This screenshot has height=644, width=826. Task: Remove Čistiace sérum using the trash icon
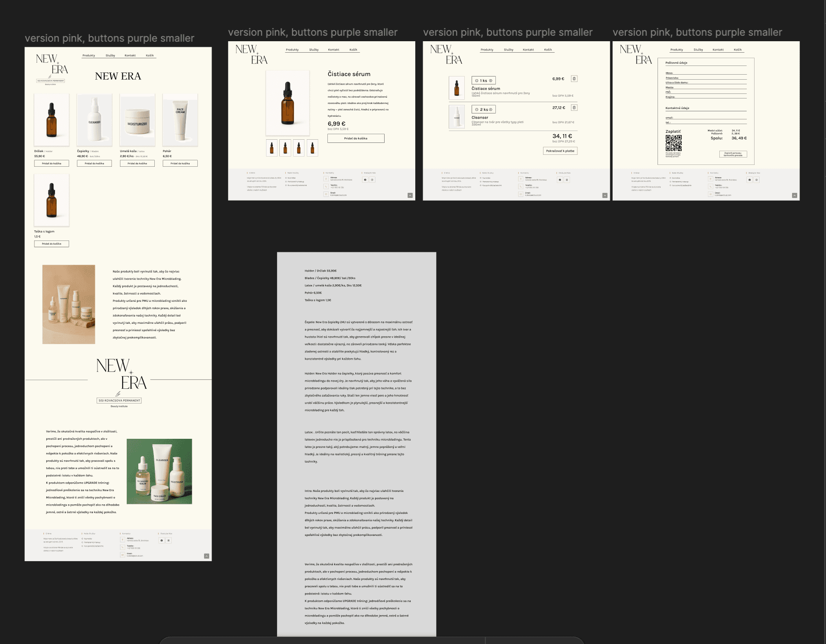(x=574, y=78)
